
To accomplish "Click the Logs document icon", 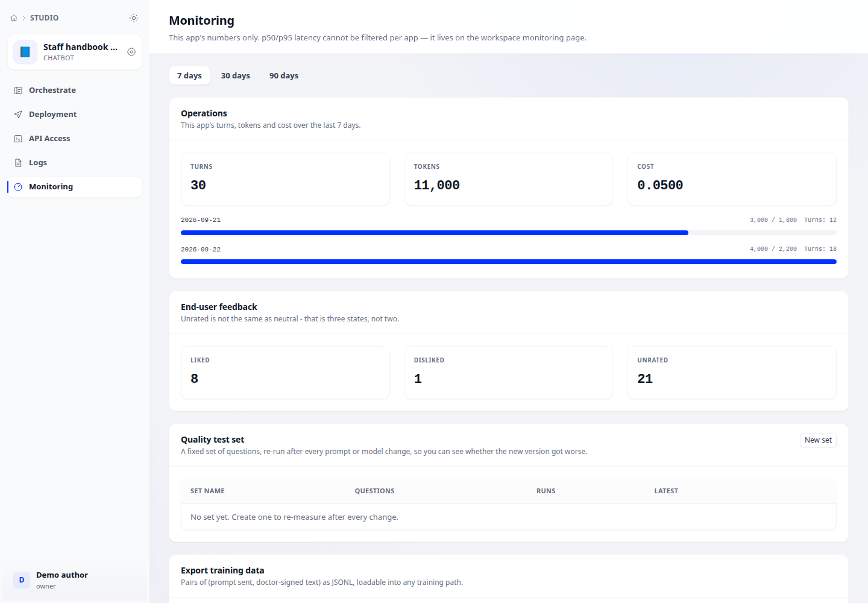I will pyautogui.click(x=18, y=163).
